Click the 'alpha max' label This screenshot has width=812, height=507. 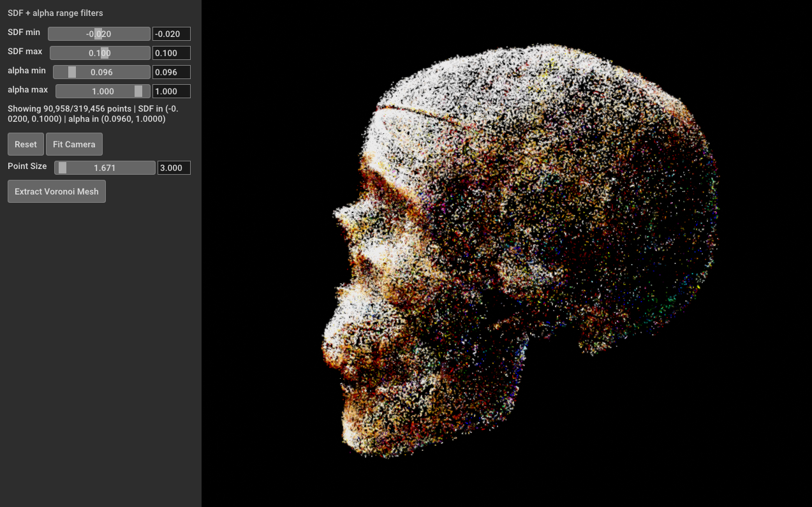pyautogui.click(x=27, y=89)
